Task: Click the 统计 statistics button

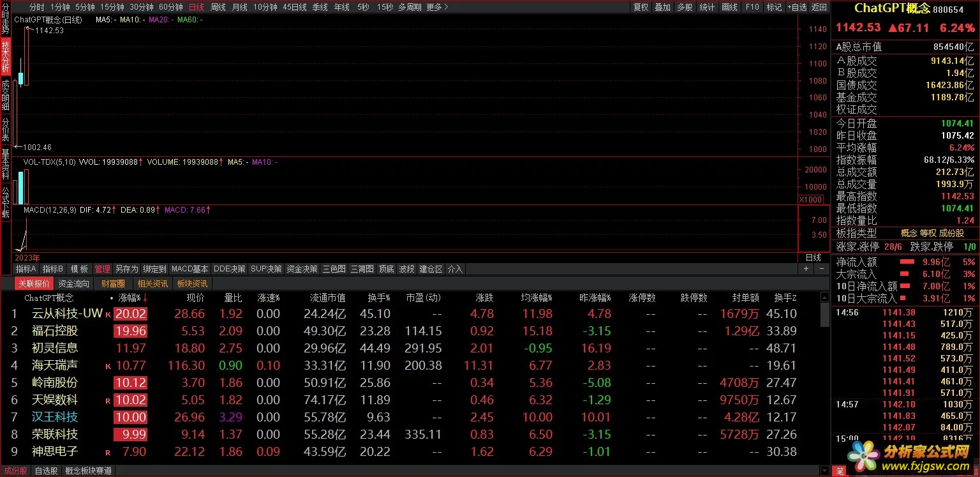Action: tap(707, 7)
